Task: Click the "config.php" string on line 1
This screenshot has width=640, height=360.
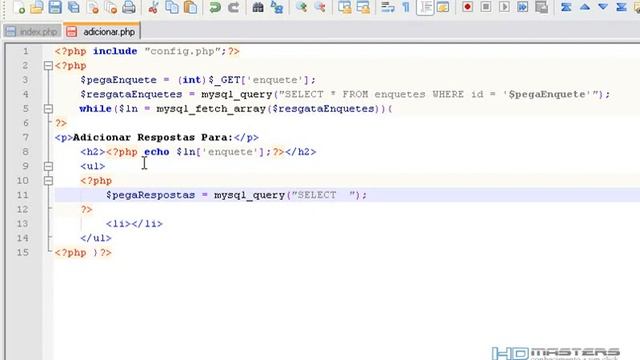Action: pyautogui.click(x=183, y=51)
